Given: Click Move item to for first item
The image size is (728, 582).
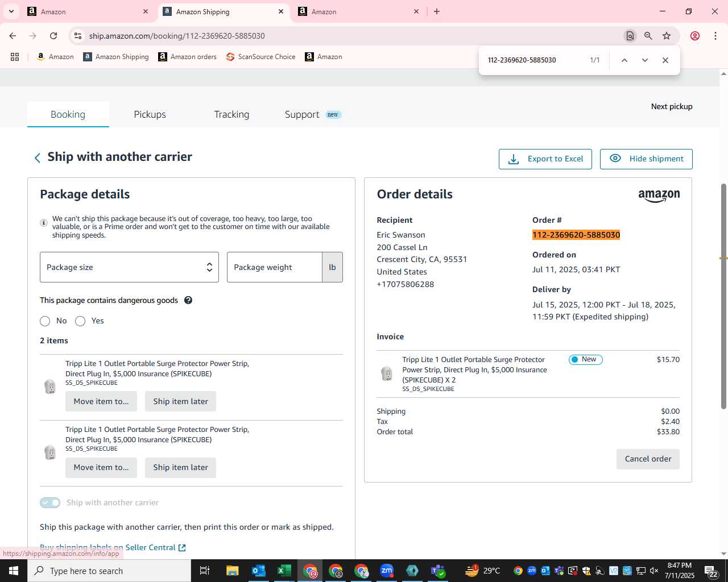Looking at the screenshot, I should [x=101, y=401].
